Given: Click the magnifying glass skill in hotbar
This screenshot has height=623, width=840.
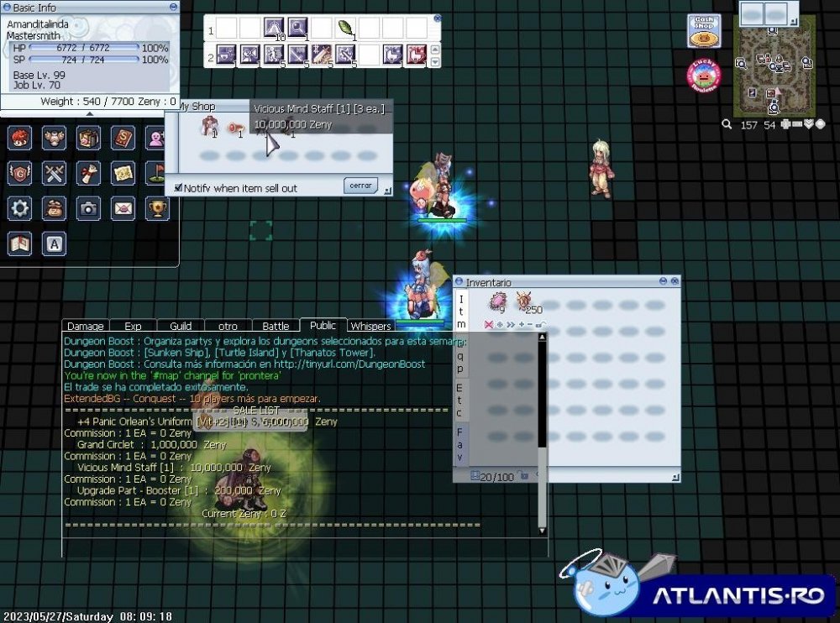Looking at the screenshot, I should click(x=298, y=29).
